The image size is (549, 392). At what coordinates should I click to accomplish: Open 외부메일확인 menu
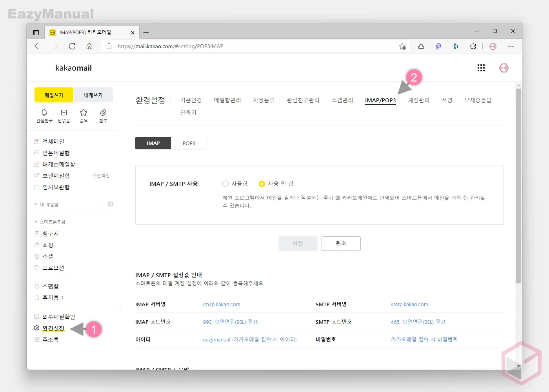pos(59,317)
